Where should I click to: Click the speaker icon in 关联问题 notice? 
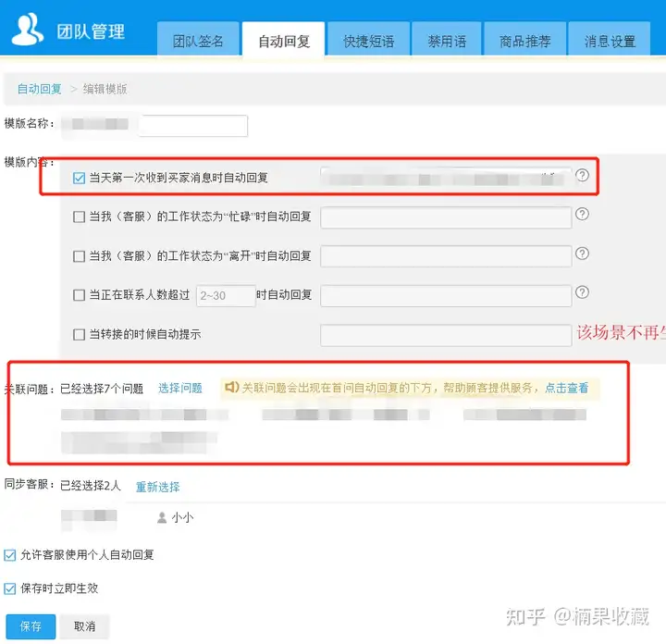pos(232,387)
